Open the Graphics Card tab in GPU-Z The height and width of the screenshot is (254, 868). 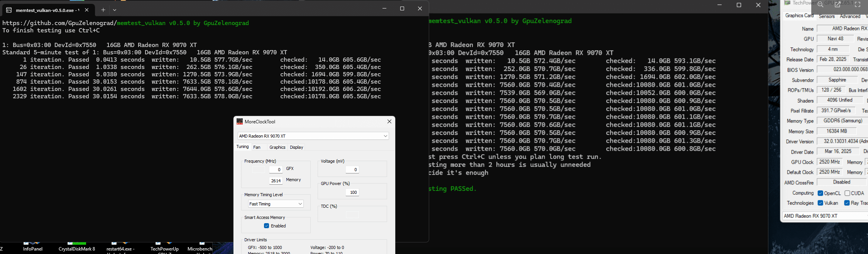pyautogui.click(x=799, y=15)
